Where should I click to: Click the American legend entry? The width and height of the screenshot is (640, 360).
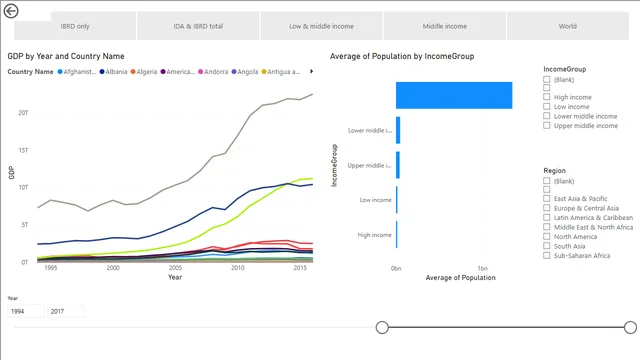[178, 72]
